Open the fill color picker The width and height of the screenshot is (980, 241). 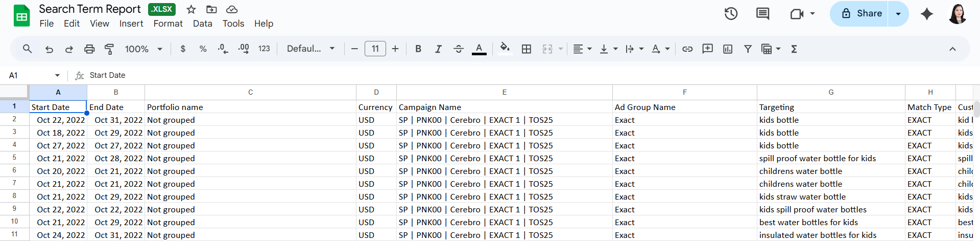[x=505, y=49]
